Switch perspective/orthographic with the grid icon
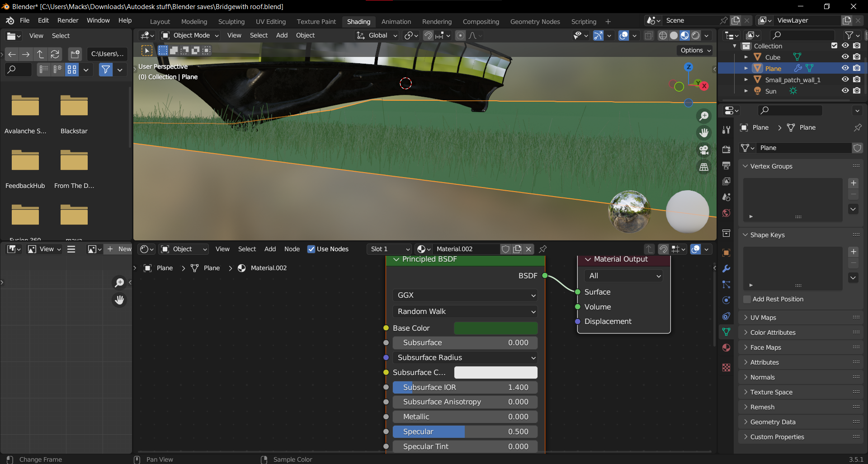This screenshot has width=868, height=464. click(x=704, y=167)
